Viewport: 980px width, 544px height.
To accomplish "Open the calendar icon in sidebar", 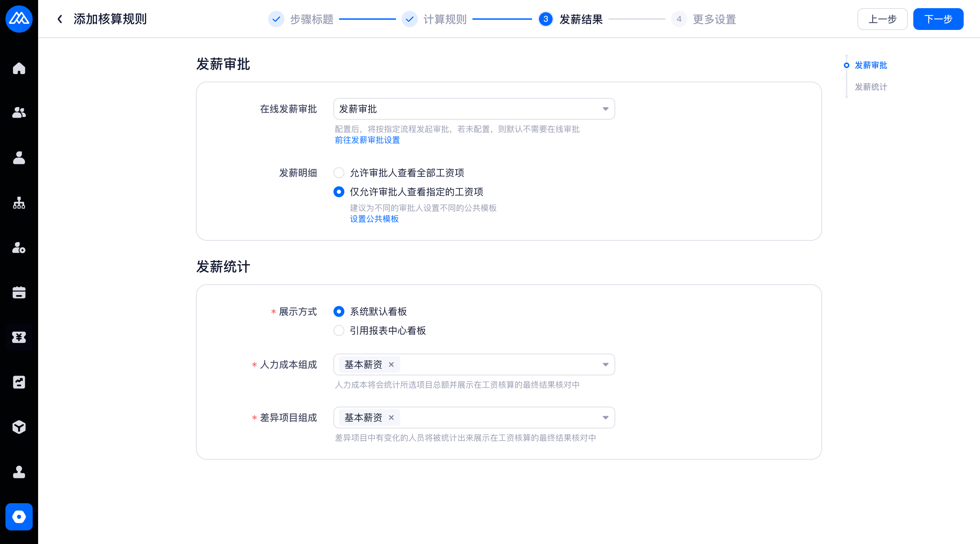I will tap(19, 292).
